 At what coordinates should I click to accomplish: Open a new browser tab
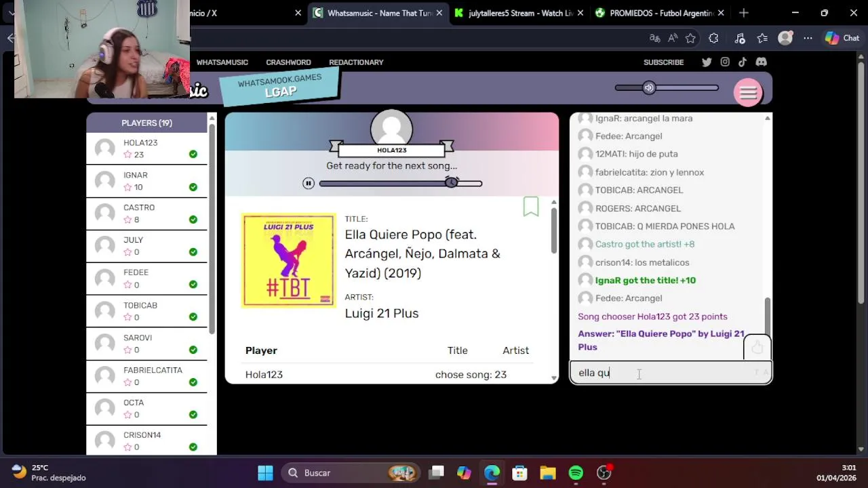point(744,13)
